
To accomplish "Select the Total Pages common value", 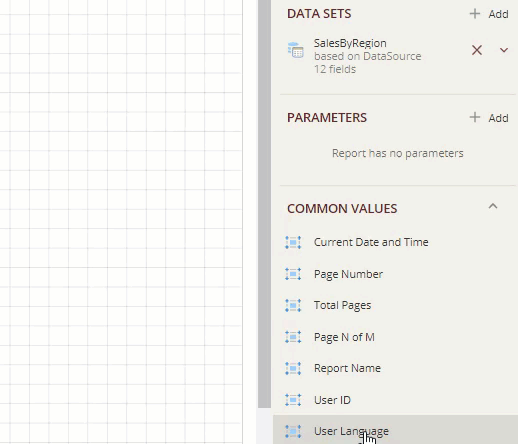I will coord(342,306).
